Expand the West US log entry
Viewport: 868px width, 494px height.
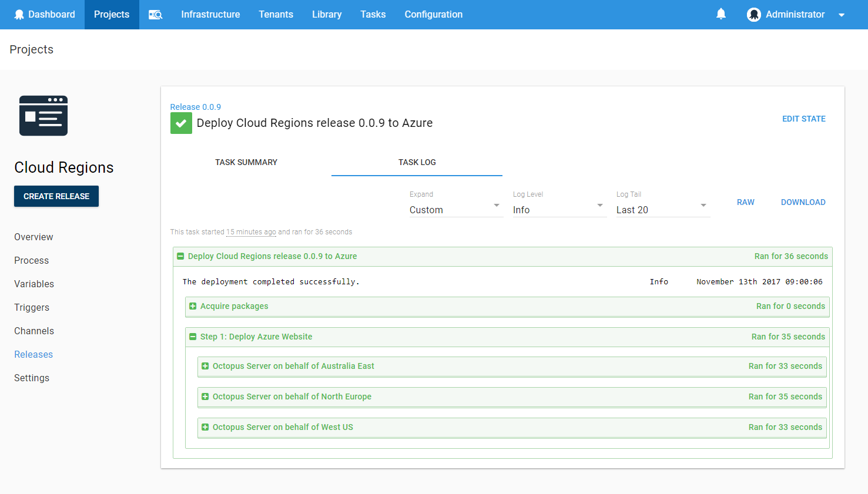(x=205, y=427)
